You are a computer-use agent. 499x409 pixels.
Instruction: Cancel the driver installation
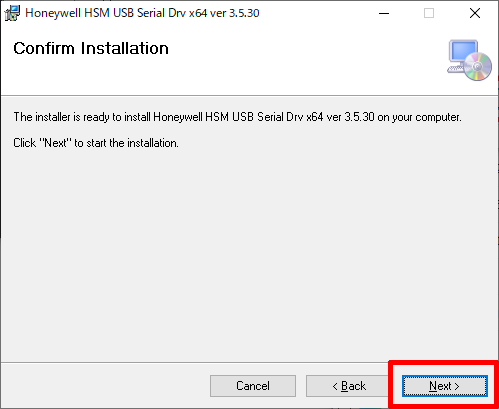pyautogui.click(x=253, y=386)
